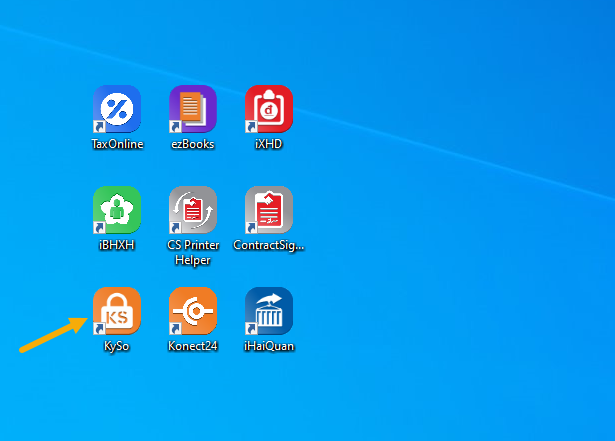Select the CS Printer Helper icon
Viewport: 615px width, 441px height.
(x=193, y=210)
